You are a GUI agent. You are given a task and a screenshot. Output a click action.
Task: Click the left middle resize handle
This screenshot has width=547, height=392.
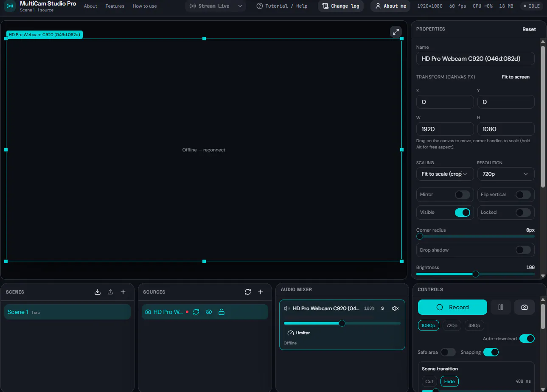[6, 150]
